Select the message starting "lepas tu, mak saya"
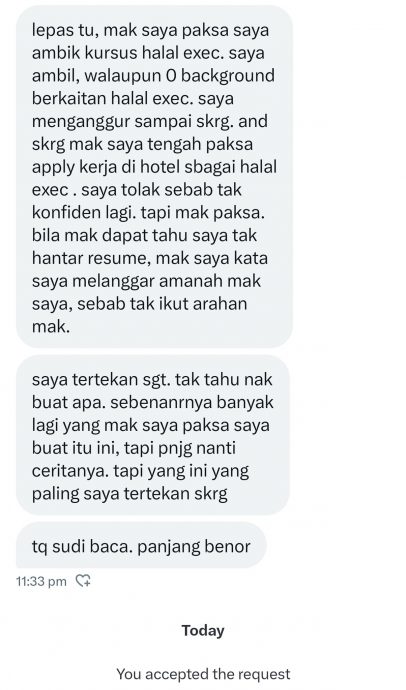Screen dimensions: 406x690 click(154, 176)
